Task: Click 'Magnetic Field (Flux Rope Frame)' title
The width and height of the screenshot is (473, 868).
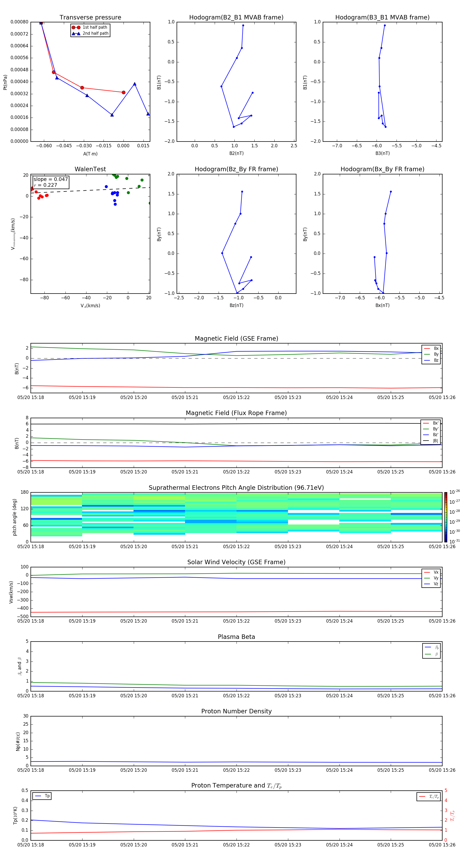Action: coord(236,413)
